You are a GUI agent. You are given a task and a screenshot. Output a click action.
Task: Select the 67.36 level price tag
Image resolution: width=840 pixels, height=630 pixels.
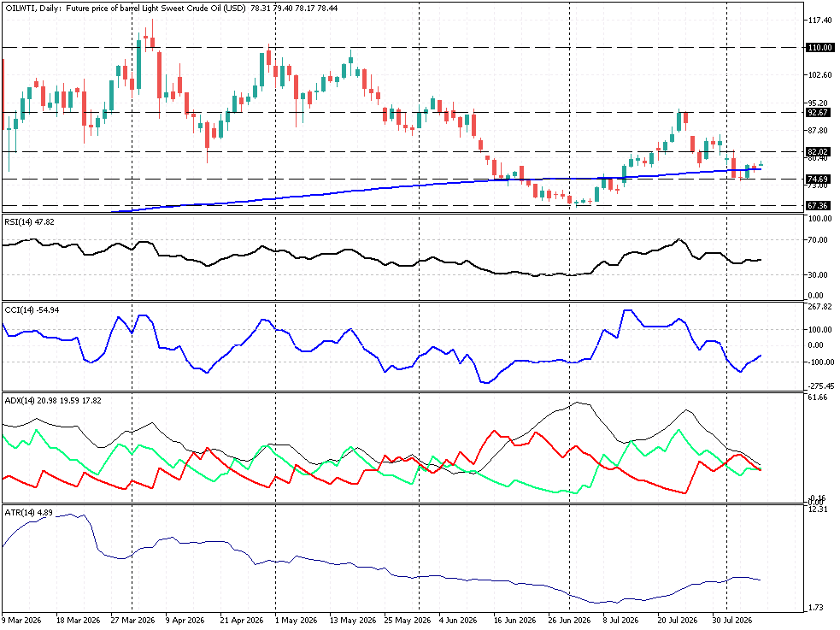(x=818, y=206)
